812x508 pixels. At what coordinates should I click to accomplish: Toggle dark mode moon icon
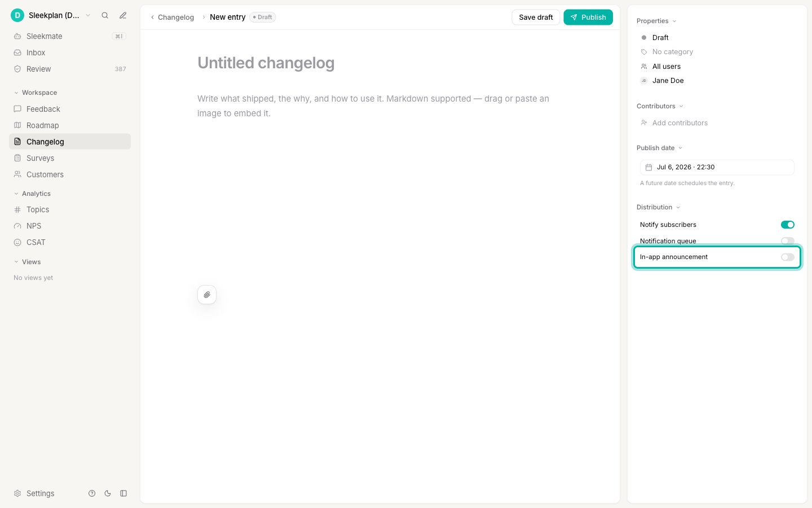108,493
